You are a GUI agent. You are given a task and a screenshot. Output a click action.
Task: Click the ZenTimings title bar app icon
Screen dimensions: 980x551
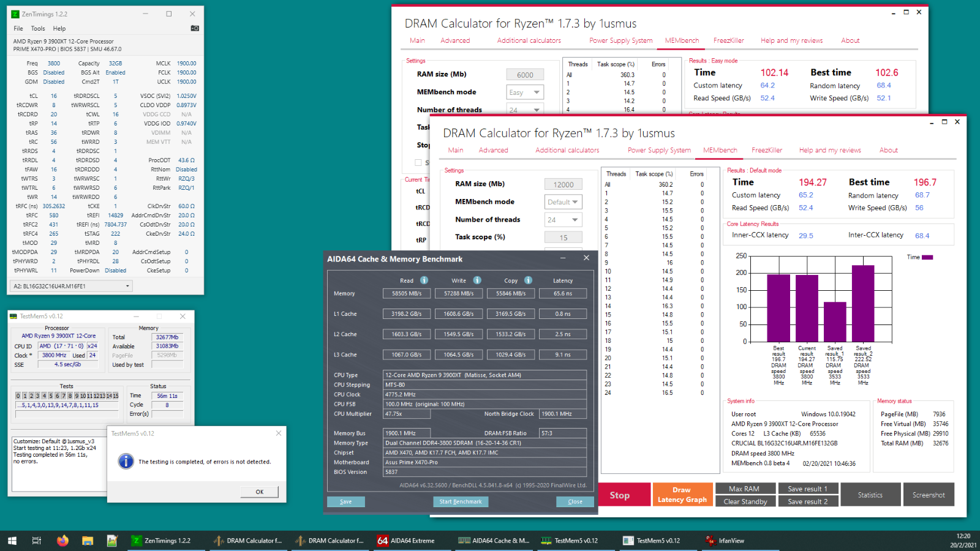pos(15,14)
